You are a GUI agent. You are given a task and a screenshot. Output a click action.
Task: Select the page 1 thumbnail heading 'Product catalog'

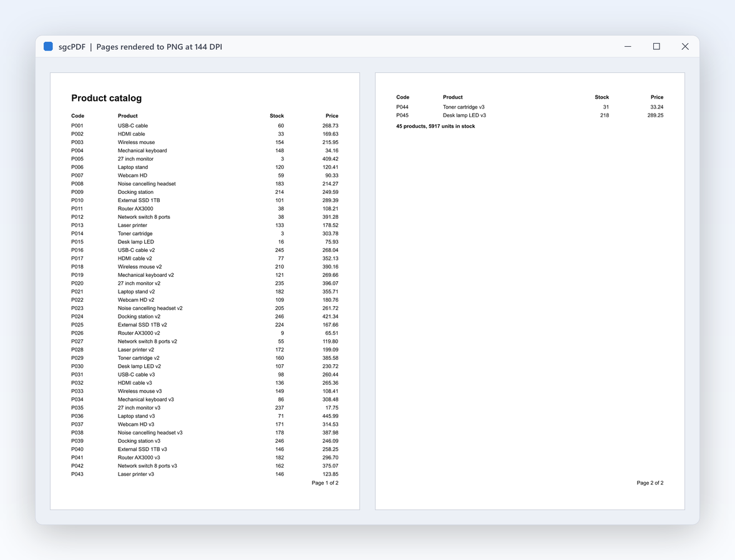(107, 98)
